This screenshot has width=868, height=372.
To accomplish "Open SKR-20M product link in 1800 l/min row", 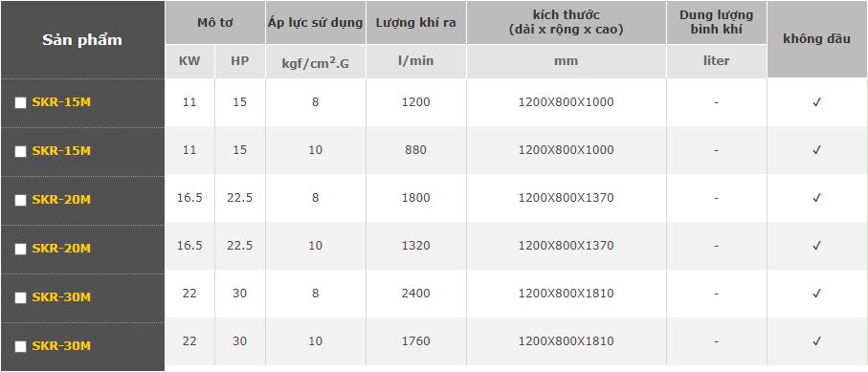I will tap(61, 200).
